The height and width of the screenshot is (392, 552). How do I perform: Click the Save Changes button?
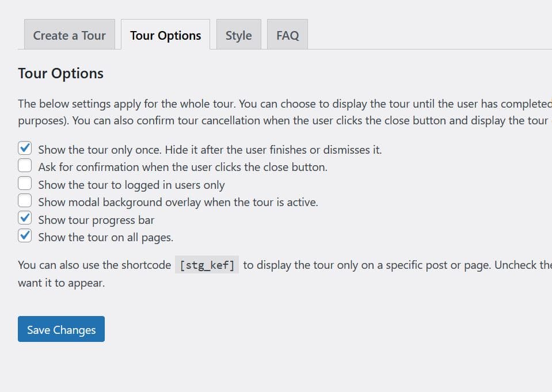pyautogui.click(x=61, y=329)
